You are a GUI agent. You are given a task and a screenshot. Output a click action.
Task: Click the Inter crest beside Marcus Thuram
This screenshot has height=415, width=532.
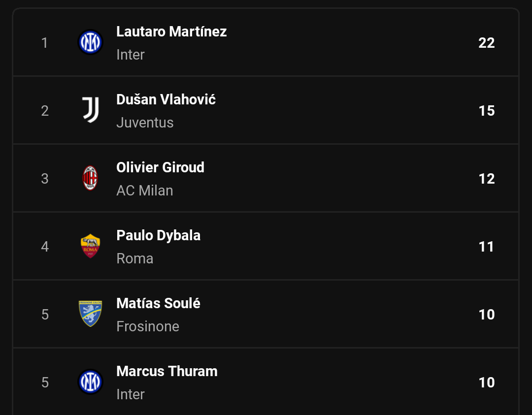click(90, 382)
